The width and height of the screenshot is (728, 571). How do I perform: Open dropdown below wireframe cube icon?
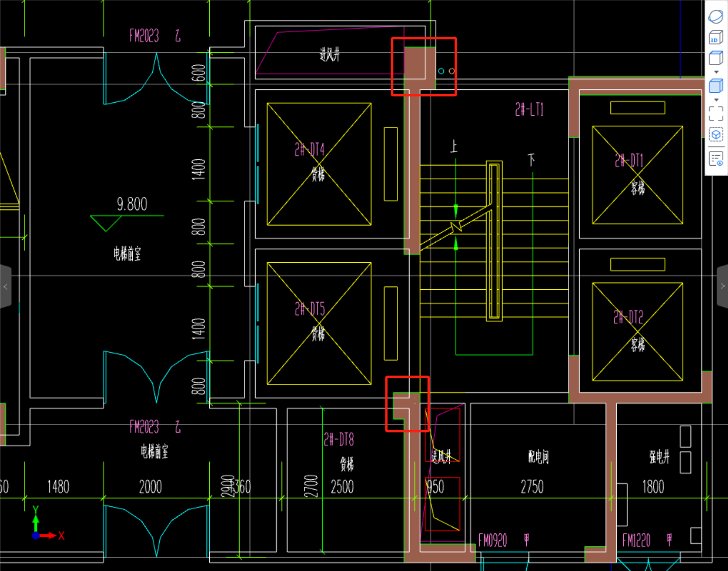click(716, 72)
